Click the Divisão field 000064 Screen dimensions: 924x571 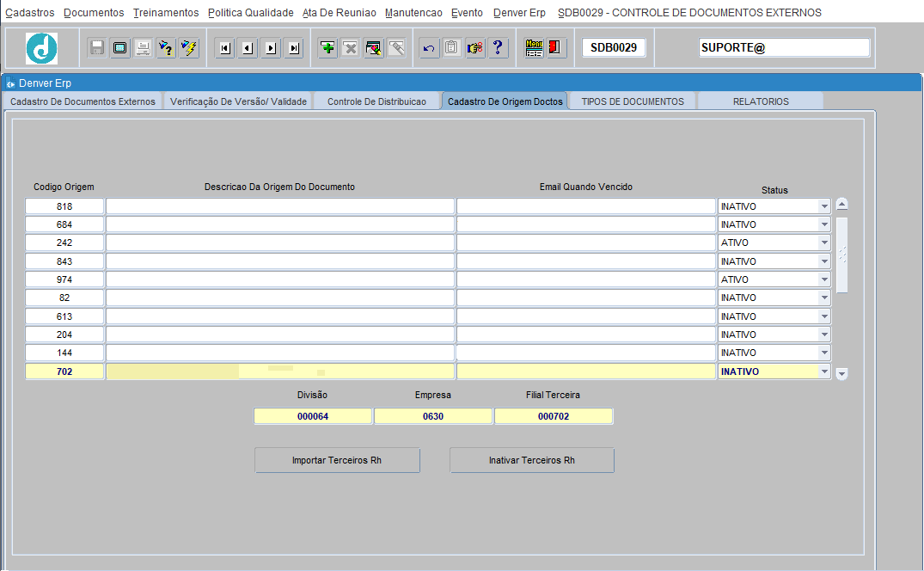point(313,416)
